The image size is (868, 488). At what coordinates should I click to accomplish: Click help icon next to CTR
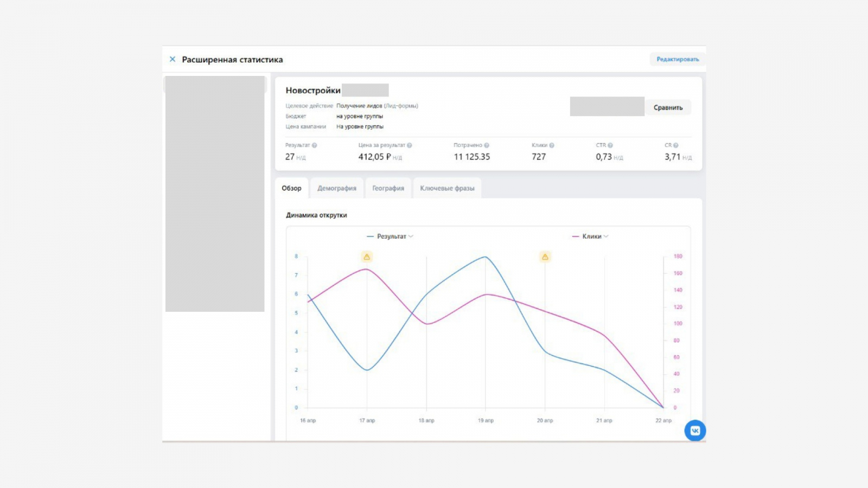610,145
